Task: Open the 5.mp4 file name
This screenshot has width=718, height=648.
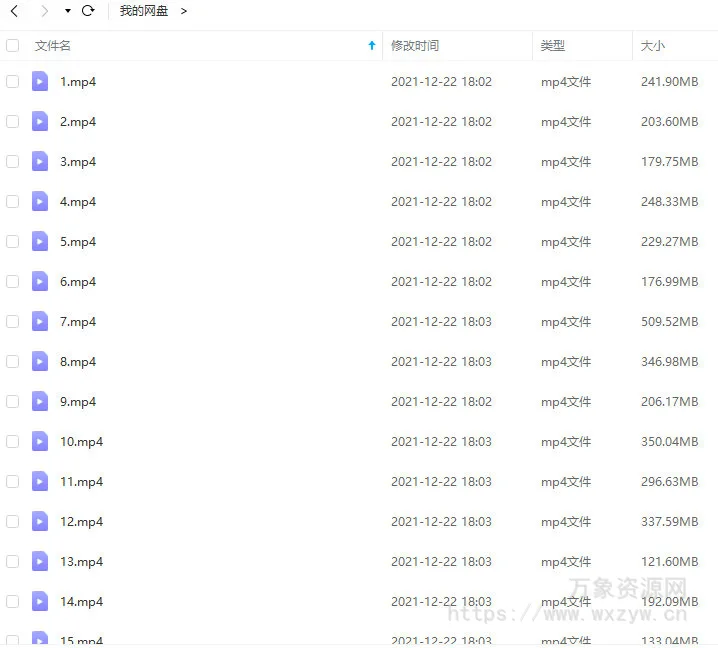Action: pos(78,242)
